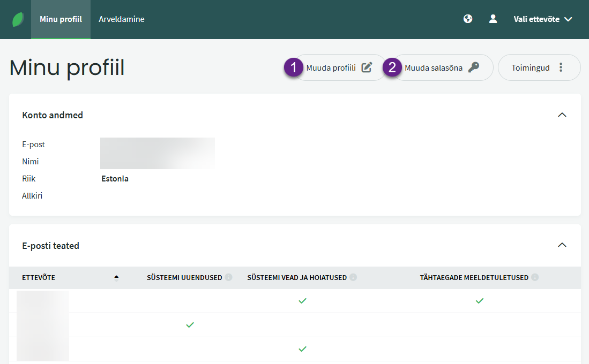Open the language globe icon
Screen dimensions: 589x364
[x=468, y=19]
